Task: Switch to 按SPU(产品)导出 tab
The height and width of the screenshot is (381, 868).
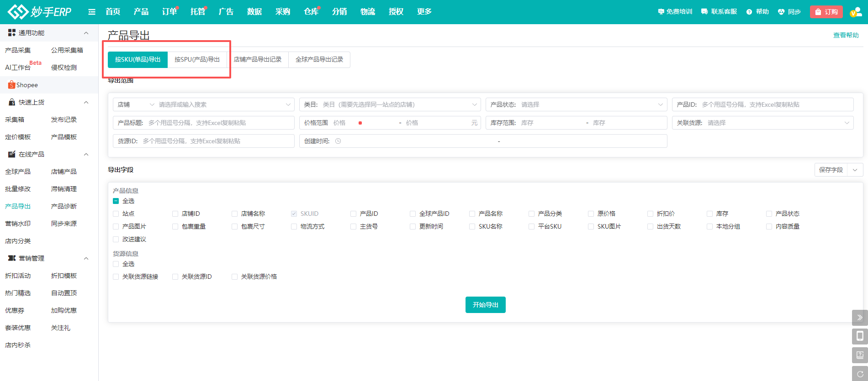Action: point(197,59)
